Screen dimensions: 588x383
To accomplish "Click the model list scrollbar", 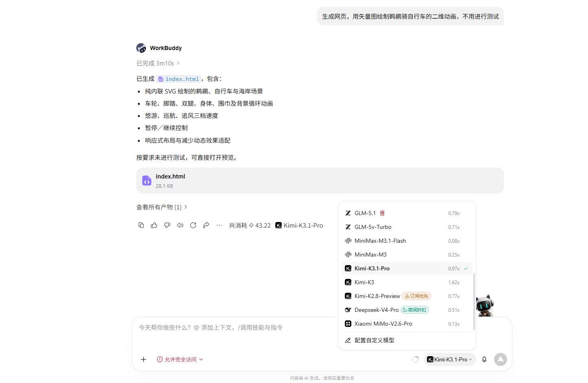I will pyautogui.click(x=474, y=301).
